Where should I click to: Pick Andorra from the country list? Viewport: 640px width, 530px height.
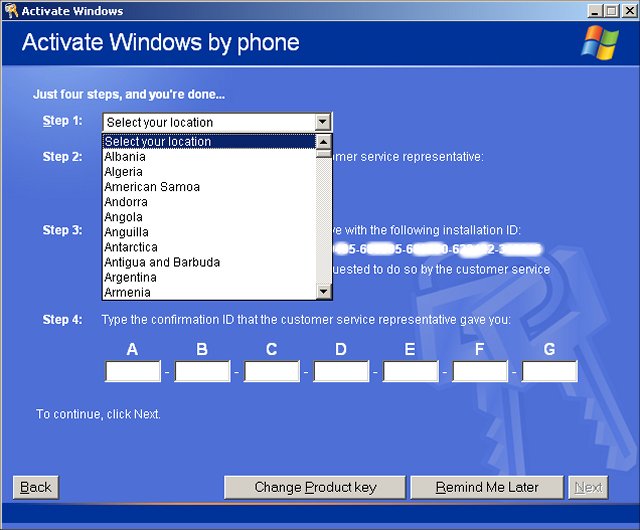pyautogui.click(x=126, y=202)
